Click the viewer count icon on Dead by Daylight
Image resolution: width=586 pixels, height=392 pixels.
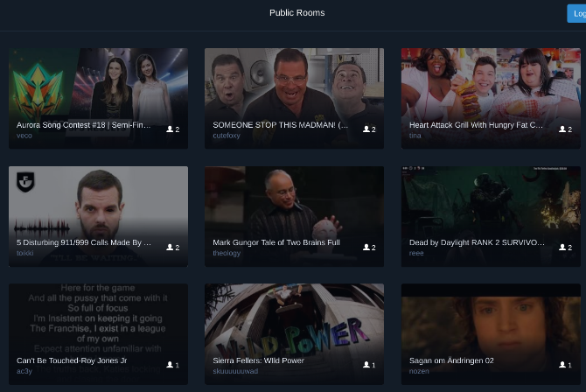pos(562,248)
